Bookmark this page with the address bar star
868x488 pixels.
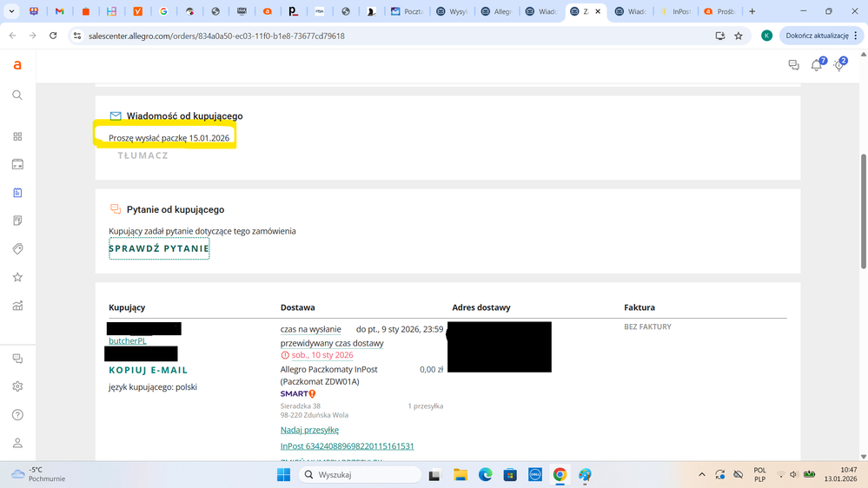tap(739, 36)
